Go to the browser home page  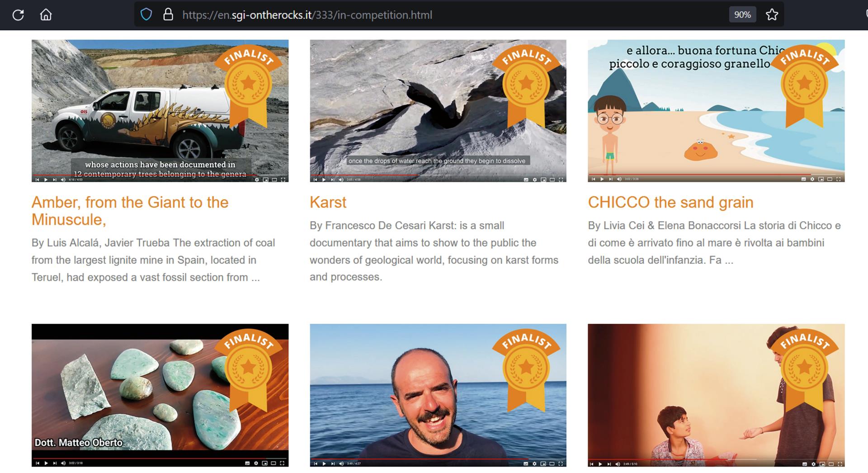click(x=46, y=15)
